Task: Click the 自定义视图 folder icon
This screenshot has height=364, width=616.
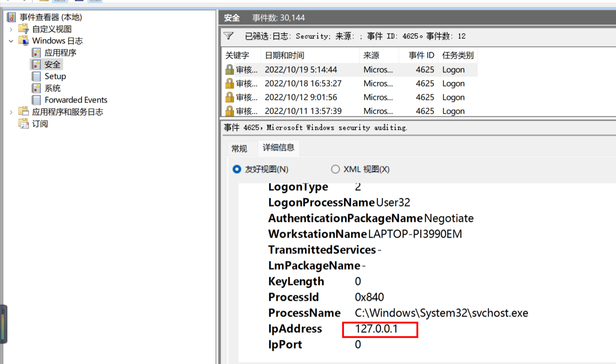Action: (24, 29)
